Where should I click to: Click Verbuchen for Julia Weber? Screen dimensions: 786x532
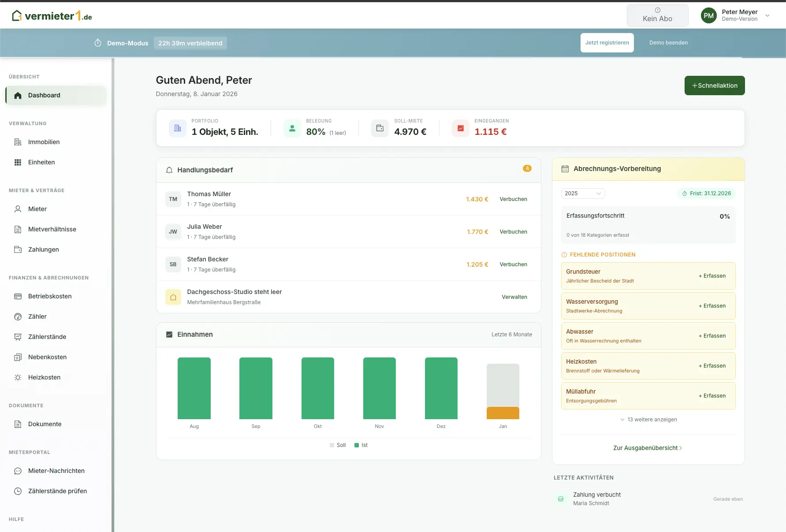point(513,232)
